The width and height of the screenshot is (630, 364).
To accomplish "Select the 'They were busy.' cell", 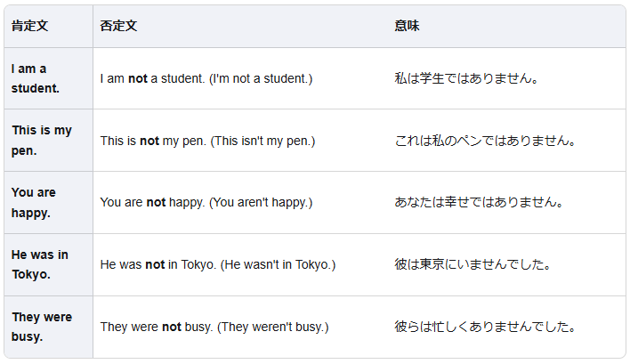I will 42,327.
